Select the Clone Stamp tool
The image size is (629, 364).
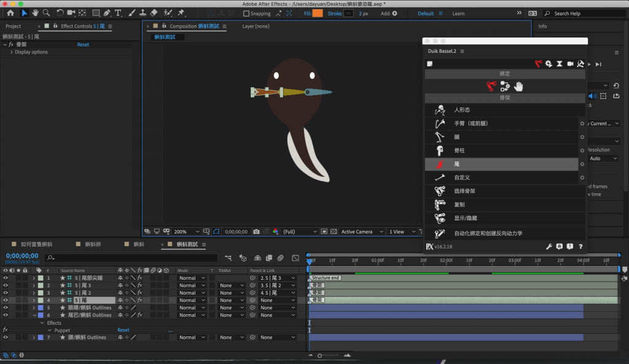pos(143,13)
